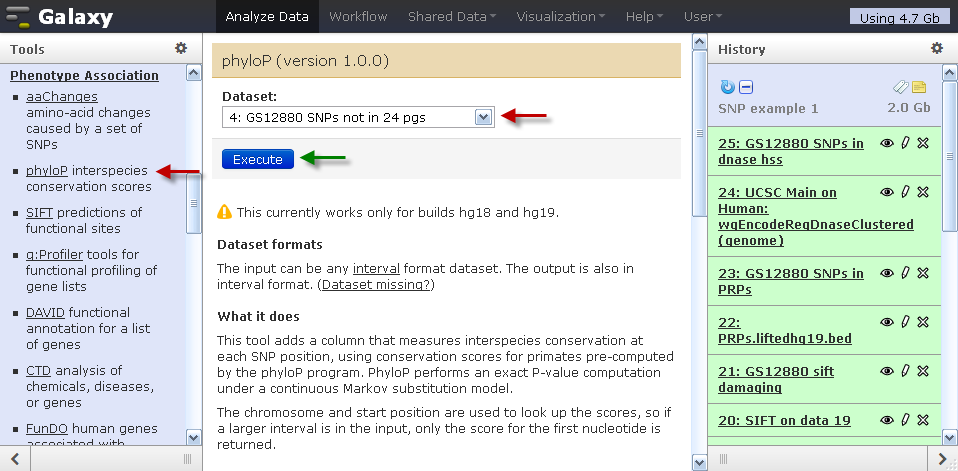Follow the interval format link
The height and width of the screenshot is (471, 958).
pos(376,268)
